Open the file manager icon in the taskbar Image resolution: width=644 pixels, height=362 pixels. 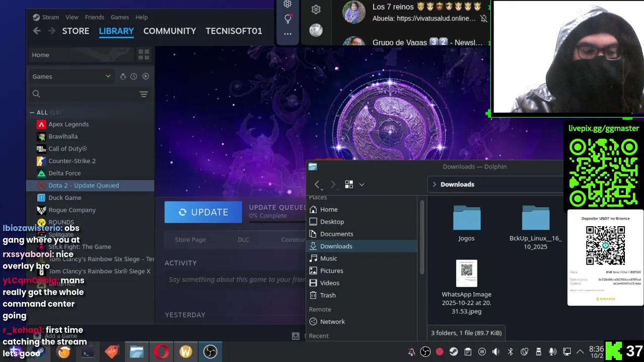point(136,352)
